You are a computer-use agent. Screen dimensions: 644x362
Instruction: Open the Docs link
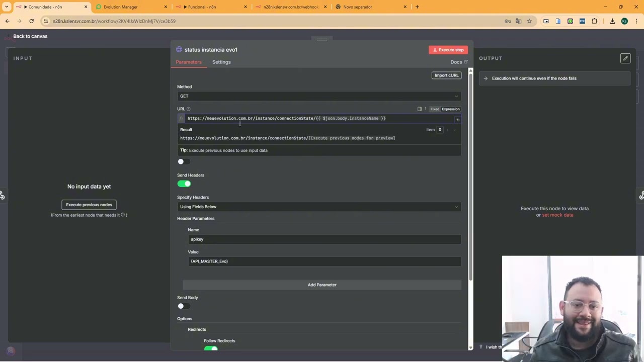click(459, 62)
